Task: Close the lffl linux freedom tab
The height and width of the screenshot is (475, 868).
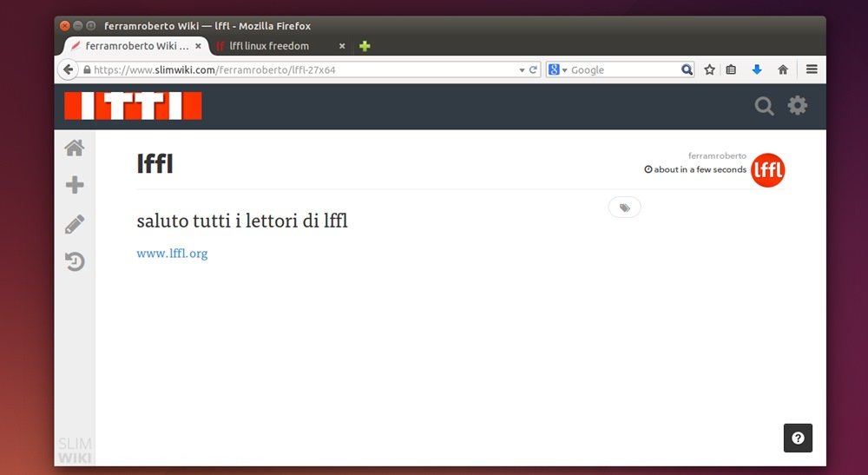Action: (342, 46)
